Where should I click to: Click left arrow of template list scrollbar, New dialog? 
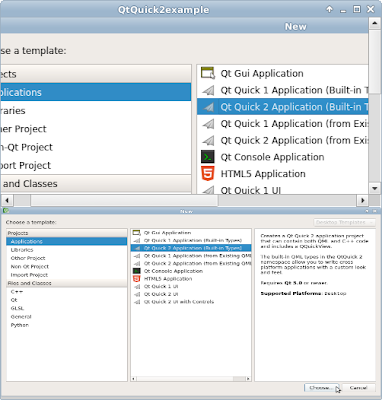pos(134,379)
